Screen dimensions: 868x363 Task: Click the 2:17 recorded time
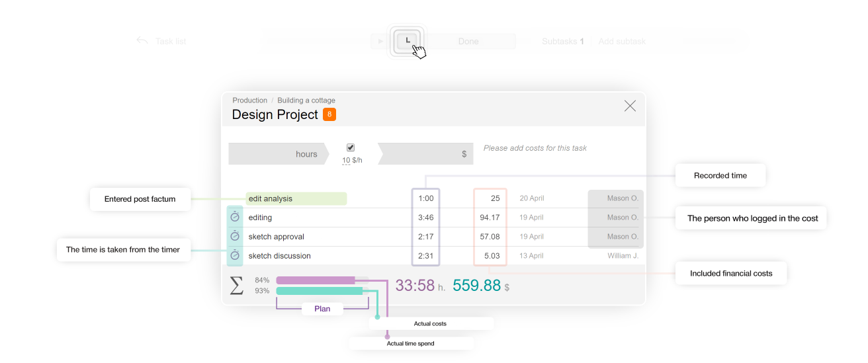[425, 237]
